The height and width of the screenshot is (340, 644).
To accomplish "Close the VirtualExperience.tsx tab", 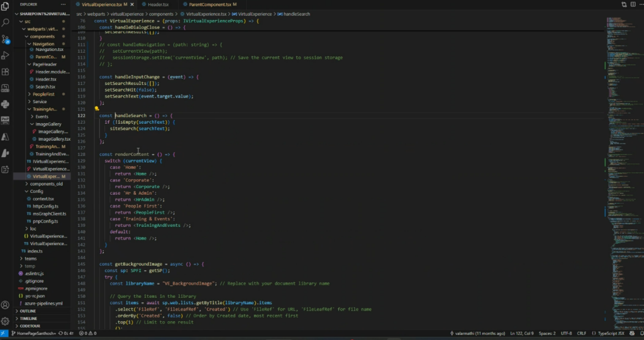I will click(132, 4).
